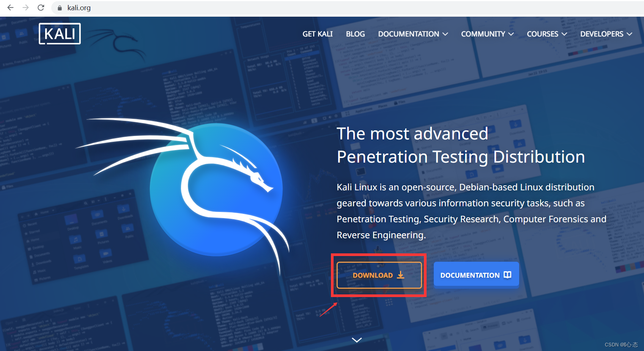The width and height of the screenshot is (644, 351).
Task: Click the blue DOCUMENTATION button
Action: click(476, 275)
